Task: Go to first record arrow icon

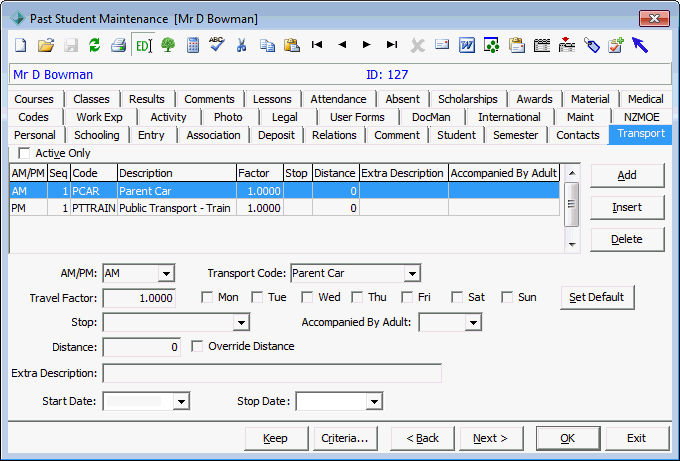Action: [317, 44]
